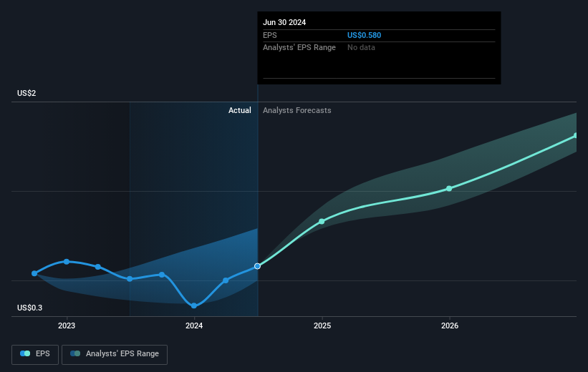
Task: Select the early 2024 lowest EPS point
Action: point(194,305)
